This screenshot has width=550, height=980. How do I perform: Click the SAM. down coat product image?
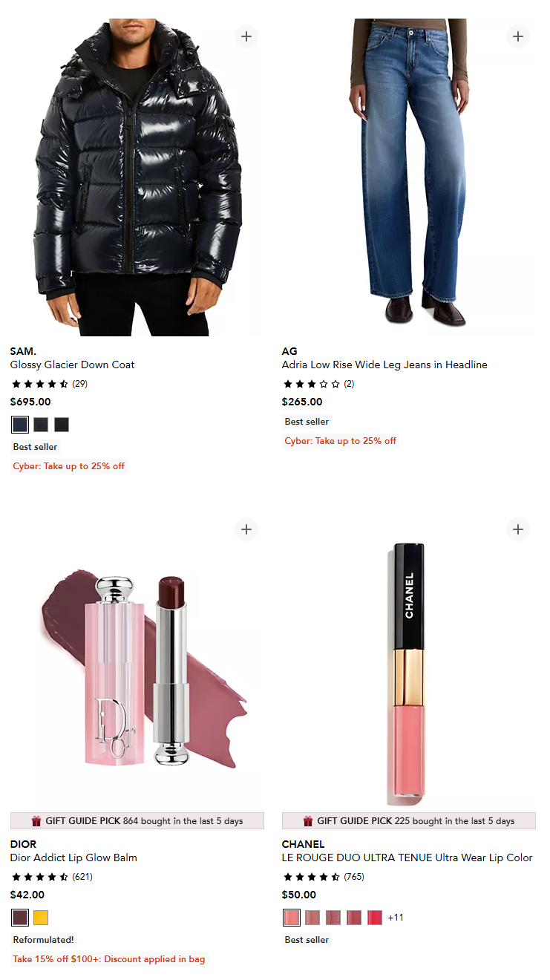(x=137, y=177)
